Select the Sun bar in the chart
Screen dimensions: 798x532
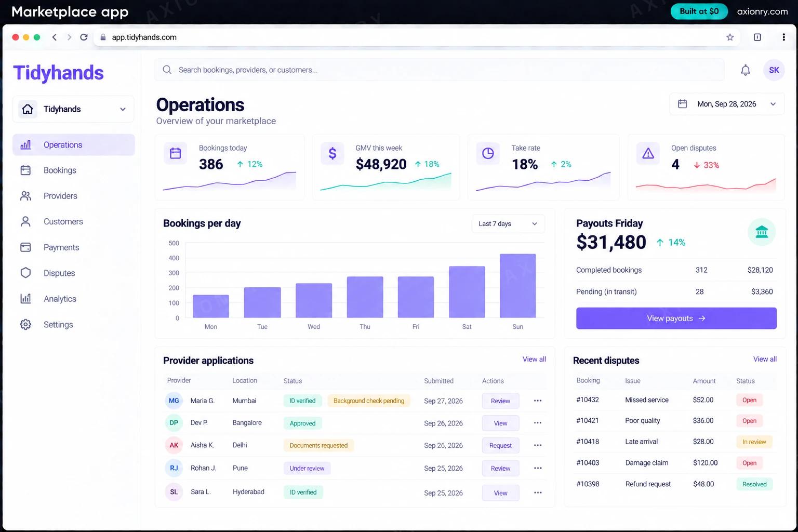[517, 286]
